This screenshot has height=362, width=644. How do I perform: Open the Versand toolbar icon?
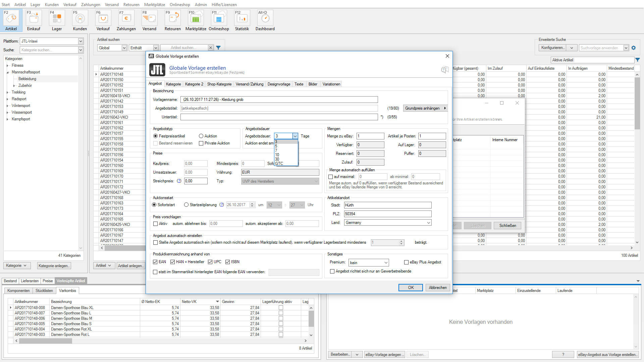(x=149, y=18)
